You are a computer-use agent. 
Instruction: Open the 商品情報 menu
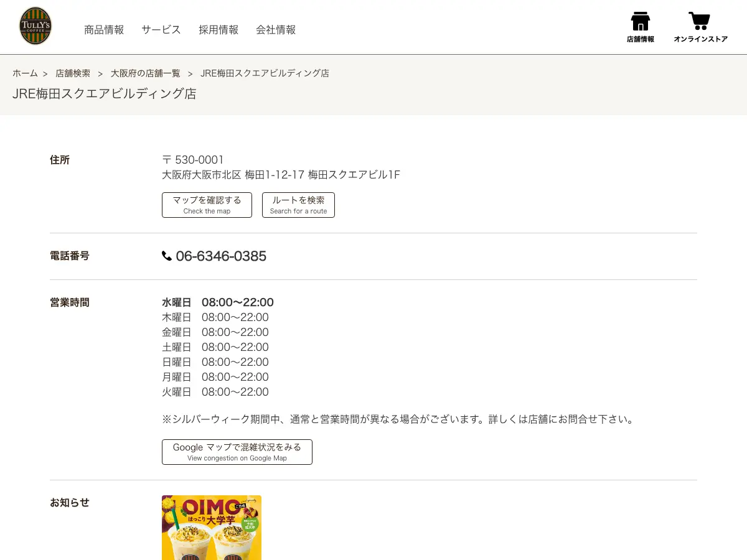(x=104, y=29)
